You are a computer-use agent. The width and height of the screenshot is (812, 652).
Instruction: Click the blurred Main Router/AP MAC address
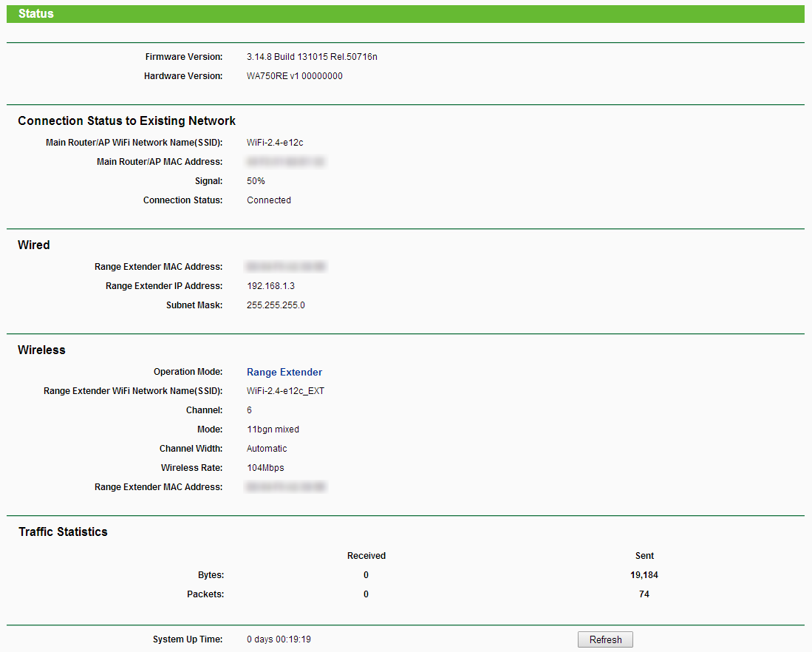coord(286,162)
